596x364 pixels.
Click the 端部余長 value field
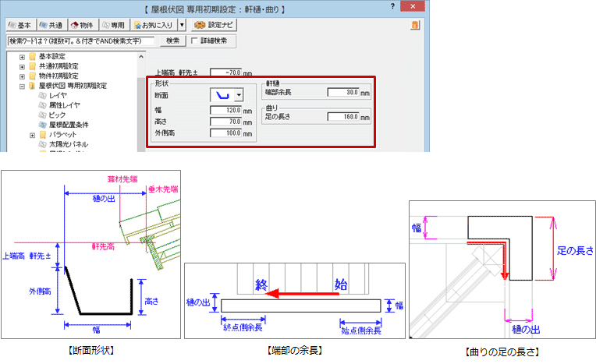coord(343,92)
